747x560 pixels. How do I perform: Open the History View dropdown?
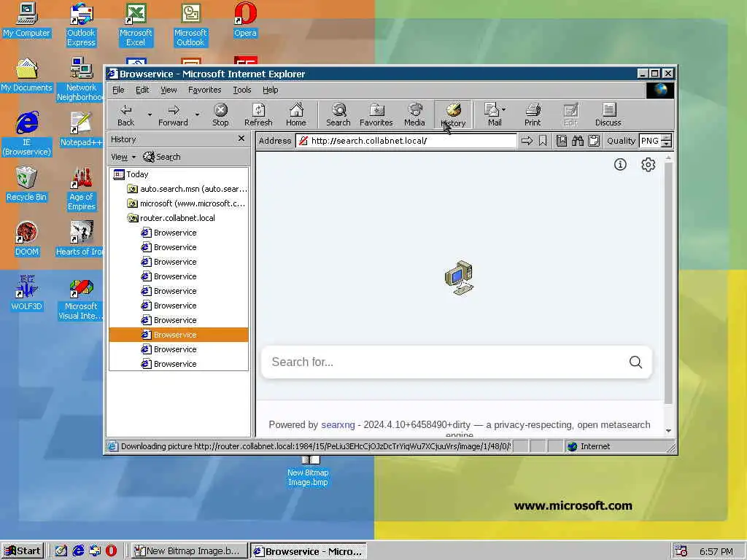(123, 157)
